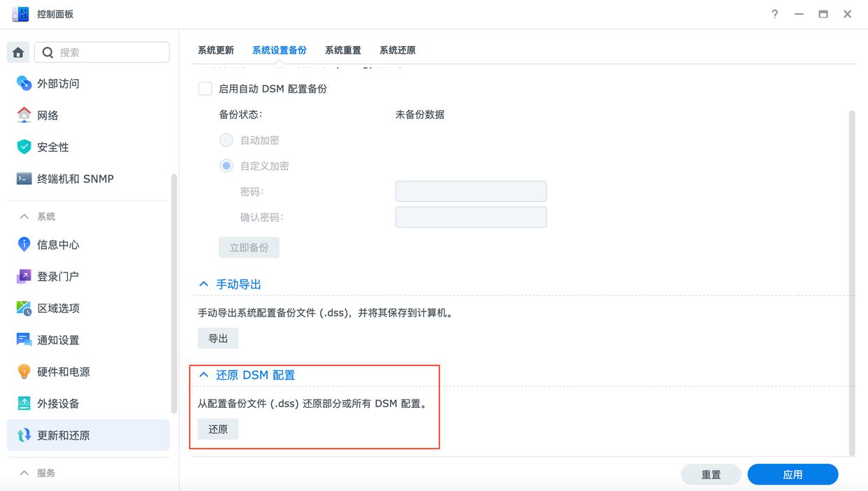Open 安全性 shield icon
Screen dimensions: 868x491
click(24, 147)
